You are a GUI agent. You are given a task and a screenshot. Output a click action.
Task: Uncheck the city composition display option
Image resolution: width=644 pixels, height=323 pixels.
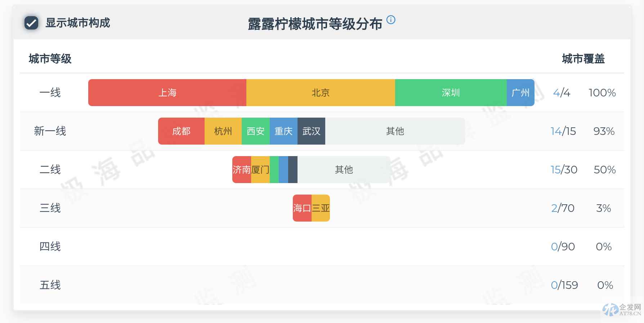click(32, 23)
